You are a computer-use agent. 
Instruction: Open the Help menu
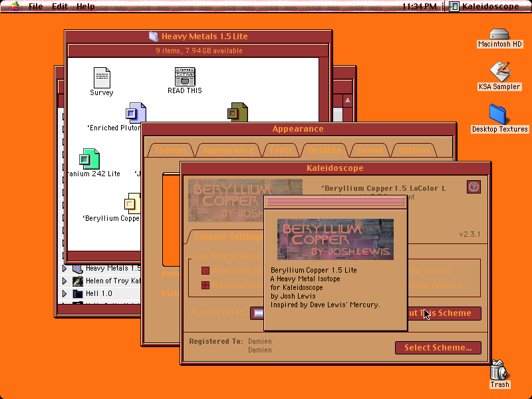pos(86,6)
